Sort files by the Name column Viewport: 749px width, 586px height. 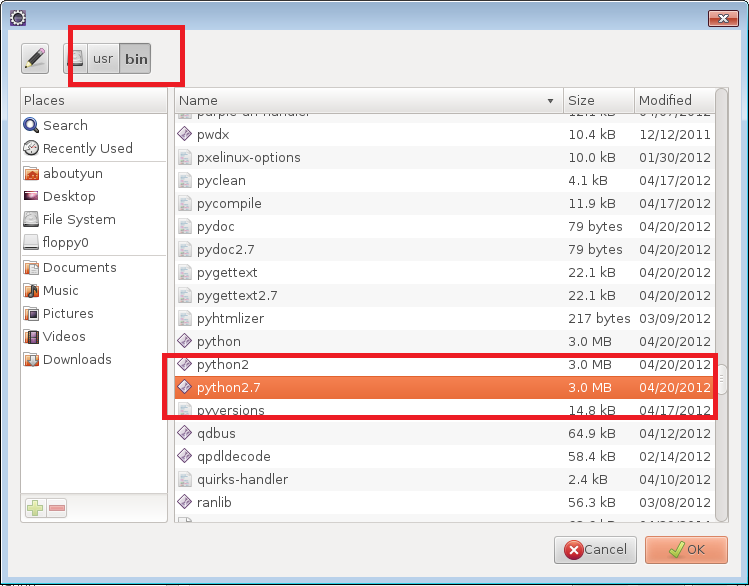coord(366,100)
